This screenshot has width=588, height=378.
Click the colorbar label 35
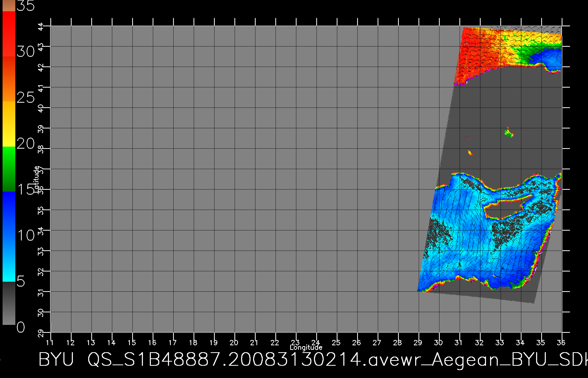click(x=26, y=5)
